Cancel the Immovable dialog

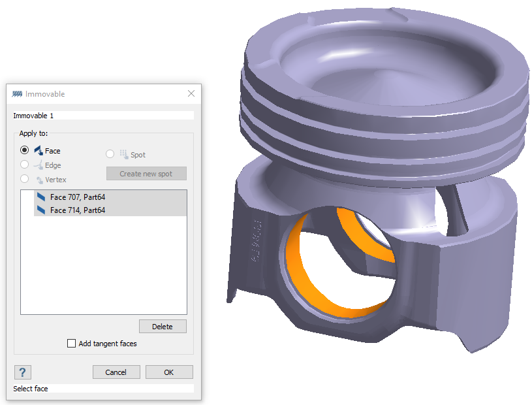(x=116, y=372)
